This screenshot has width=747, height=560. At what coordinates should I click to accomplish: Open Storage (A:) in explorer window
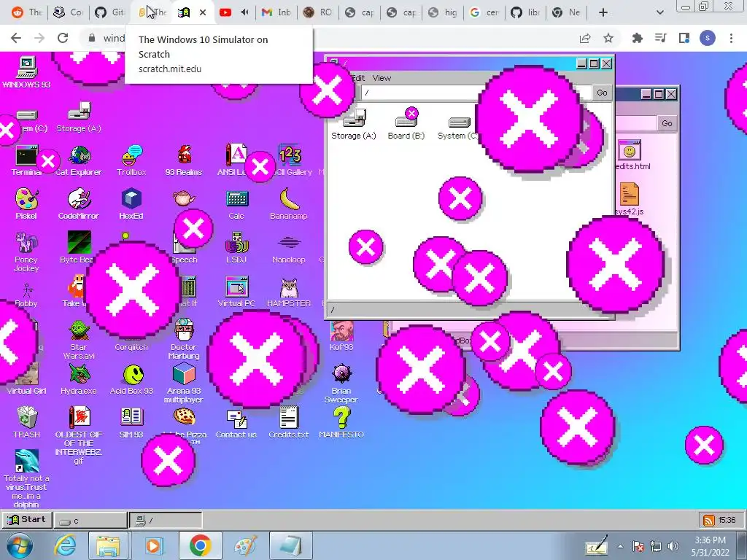[354, 124]
